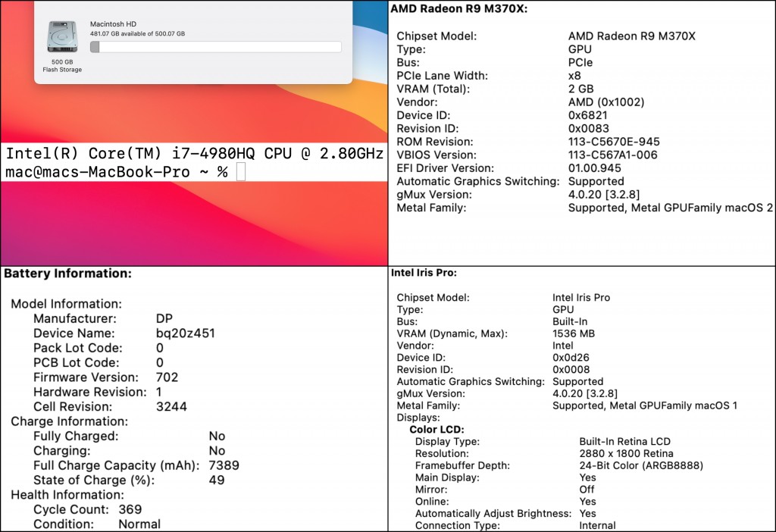Click the "Model Information:" label
Viewport: 776px width, 532px height.
(67, 304)
